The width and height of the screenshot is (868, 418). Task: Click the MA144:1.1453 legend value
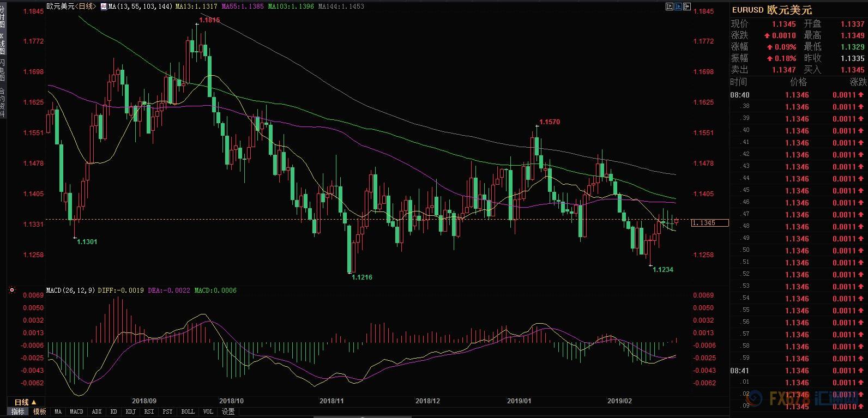click(341, 7)
